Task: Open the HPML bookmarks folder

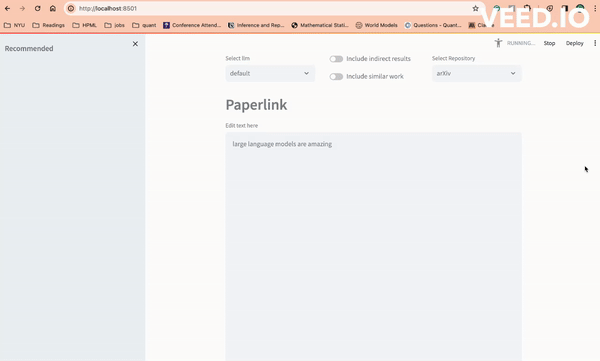Action: tap(85, 25)
